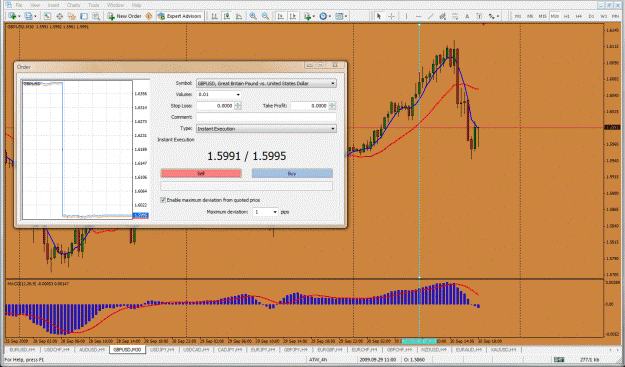625x367 pixels.
Task: Click the red Sell button
Action: [x=201, y=173]
